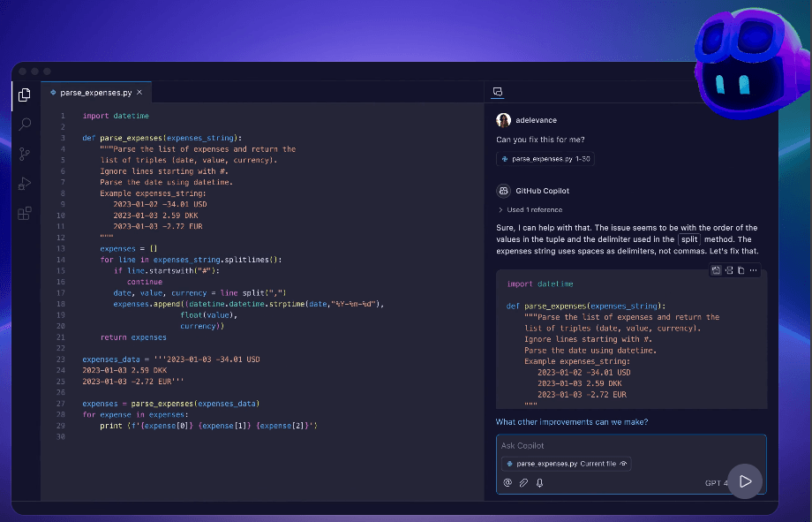Close the parse_expenses.py tab

140,92
